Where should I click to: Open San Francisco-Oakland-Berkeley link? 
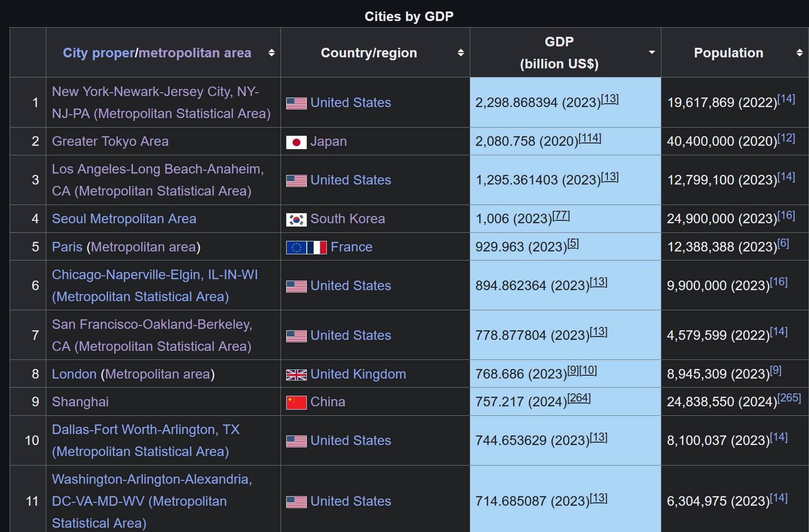tap(152, 335)
